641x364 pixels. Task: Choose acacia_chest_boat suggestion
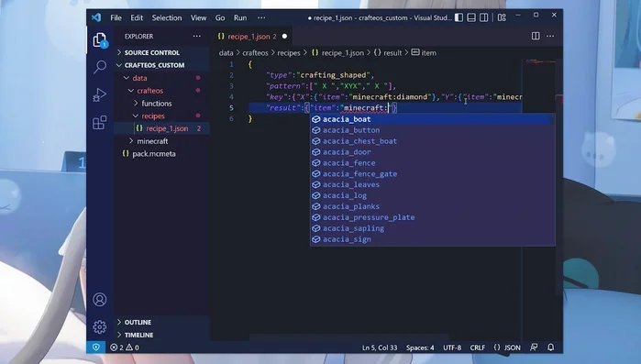coord(433,141)
